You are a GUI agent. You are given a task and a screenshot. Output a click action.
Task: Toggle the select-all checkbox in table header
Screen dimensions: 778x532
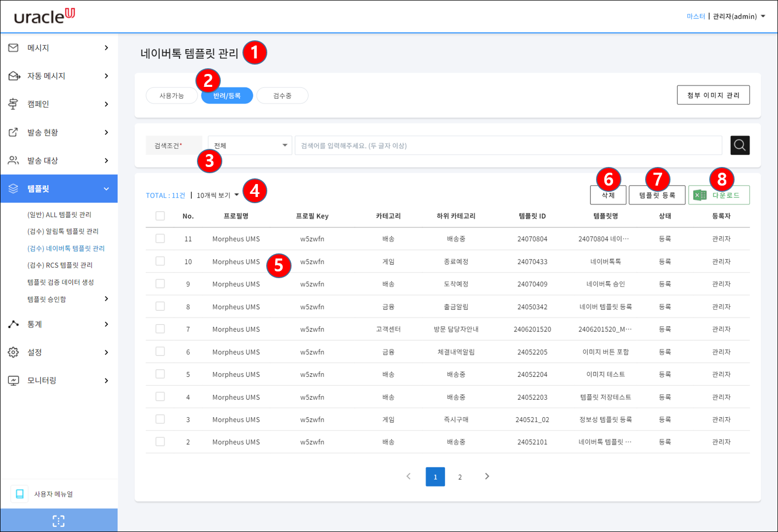[160, 216]
